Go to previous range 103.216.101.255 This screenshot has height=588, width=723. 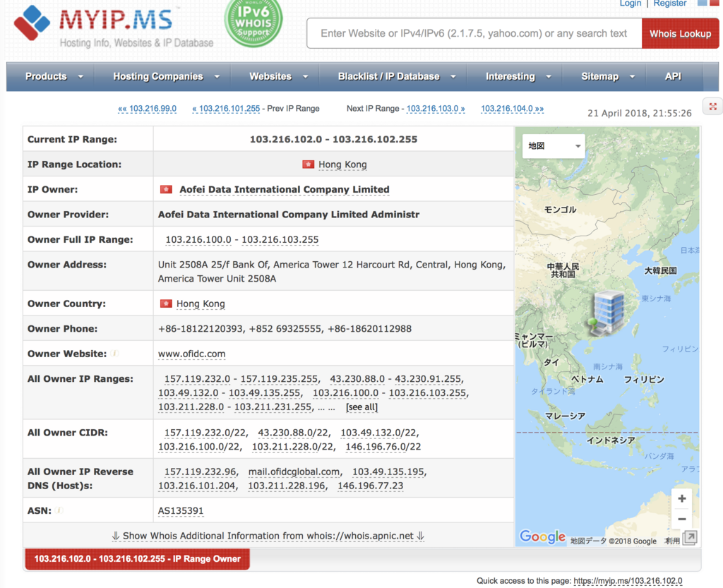226,109
